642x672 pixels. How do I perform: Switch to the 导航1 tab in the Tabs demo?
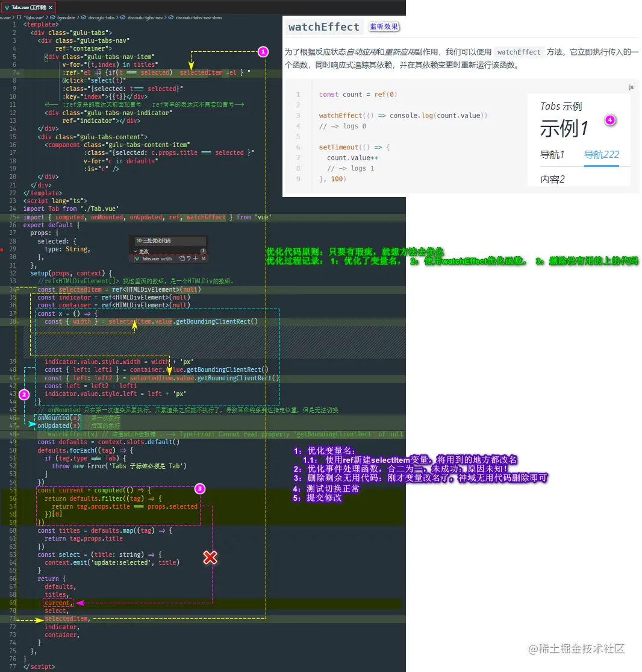coord(552,155)
